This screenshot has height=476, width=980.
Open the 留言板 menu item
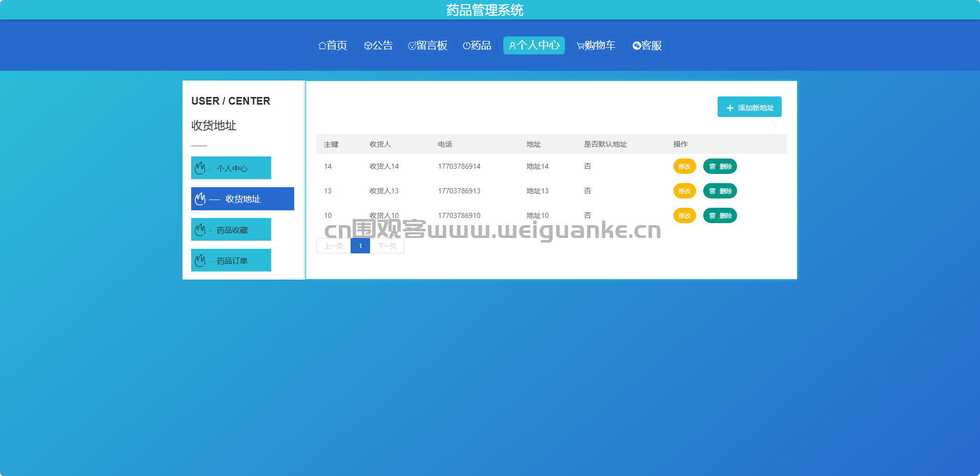pyautogui.click(x=427, y=45)
